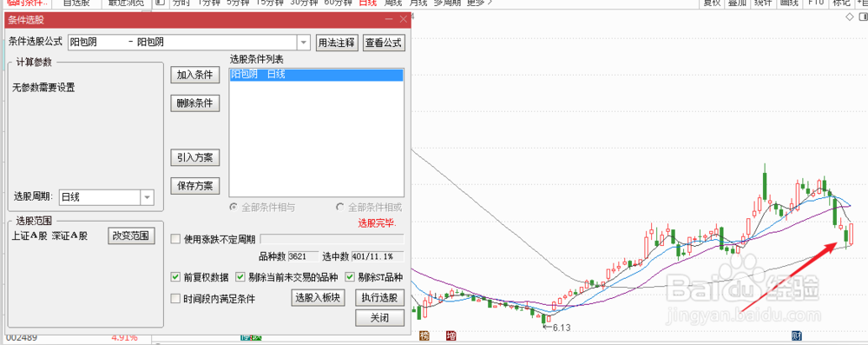The image size is (868, 345).
Task: Enable 使用涨跌不定周期 checkbox
Action: (x=175, y=240)
